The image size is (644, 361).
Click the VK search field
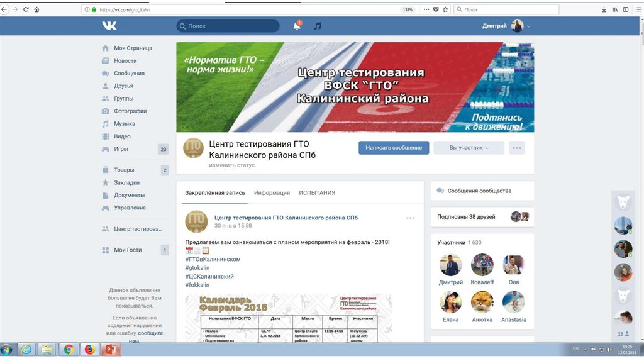[x=228, y=26]
